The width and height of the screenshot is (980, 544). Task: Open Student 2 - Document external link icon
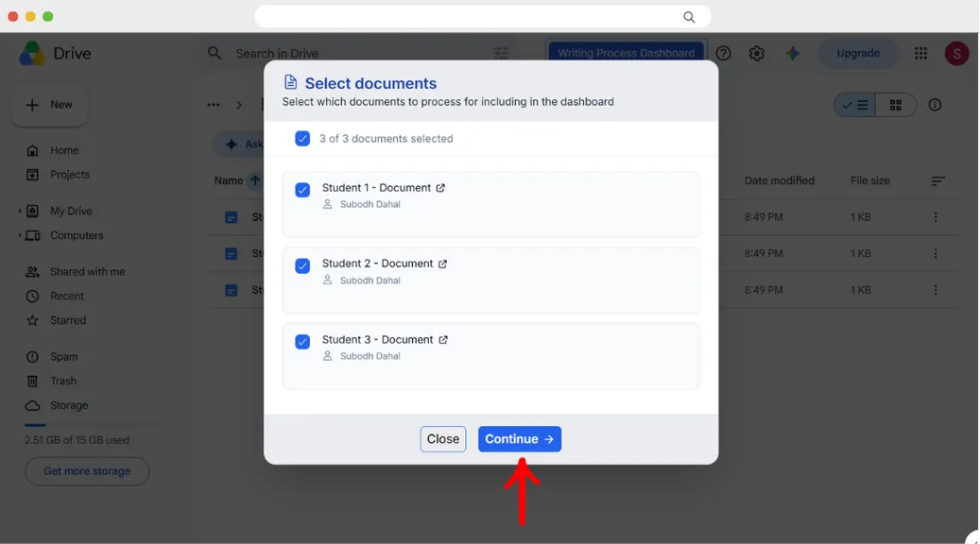(442, 264)
